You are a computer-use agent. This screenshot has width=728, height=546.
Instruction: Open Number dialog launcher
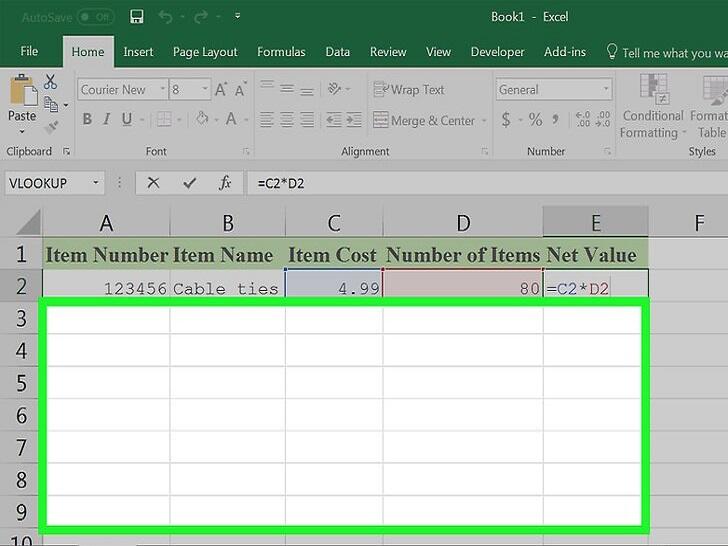click(x=607, y=151)
